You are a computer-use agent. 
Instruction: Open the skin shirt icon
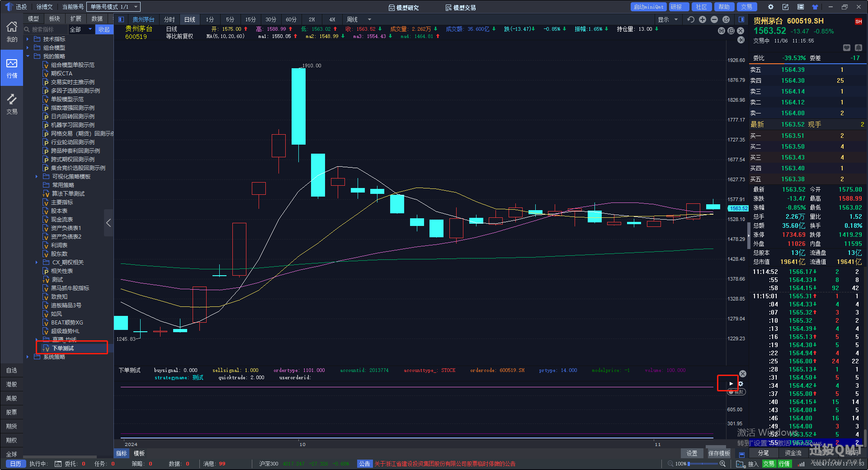tap(815, 7)
